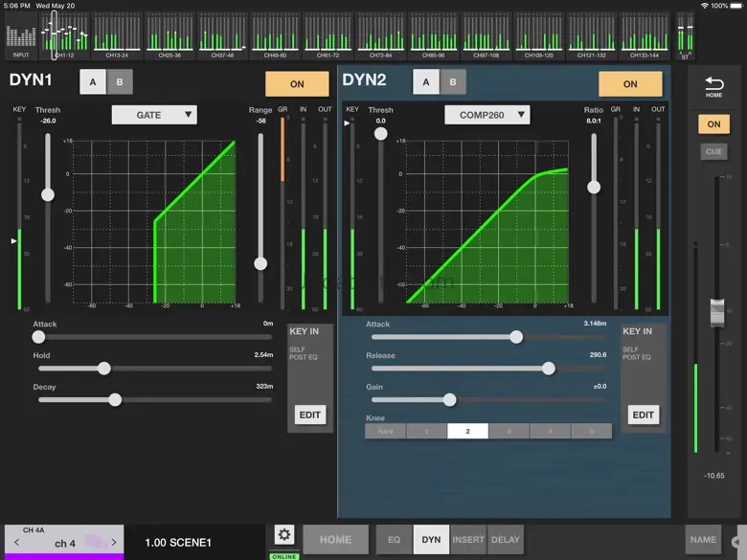
Task: Select DYN1 bank B
Action: click(120, 82)
